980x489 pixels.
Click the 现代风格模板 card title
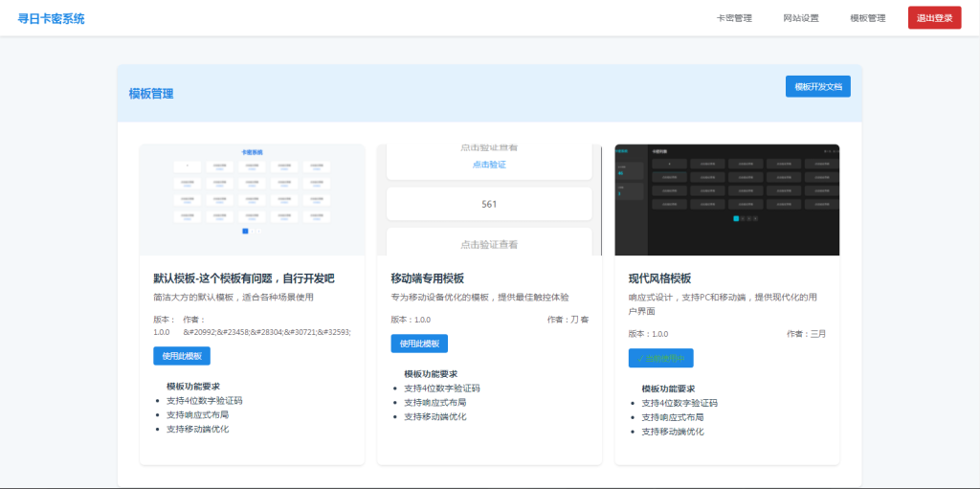point(659,278)
